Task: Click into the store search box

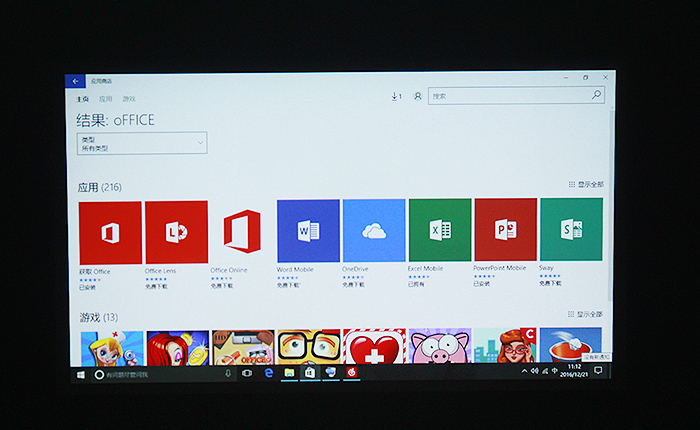Action: pyautogui.click(x=510, y=96)
